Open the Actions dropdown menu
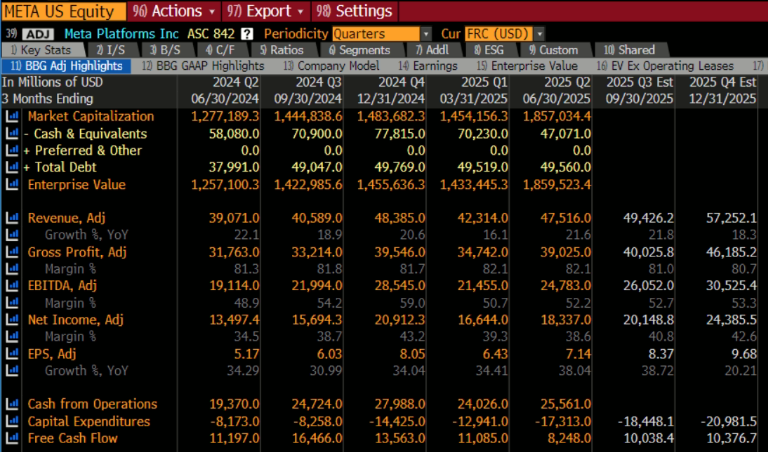This screenshot has width=768, height=452. [x=171, y=12]
